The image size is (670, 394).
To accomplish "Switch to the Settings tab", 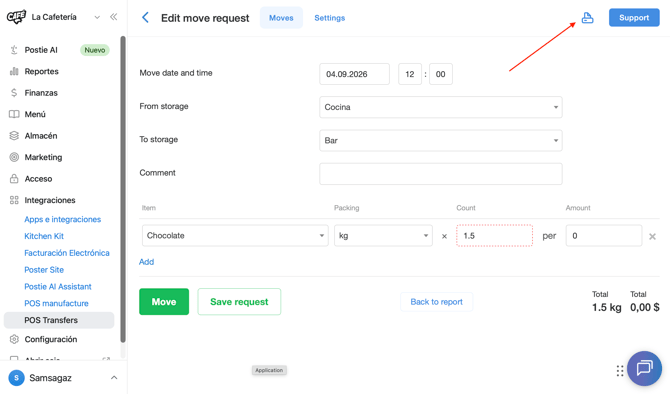I will pyautogui.click(x=329, y=18).
